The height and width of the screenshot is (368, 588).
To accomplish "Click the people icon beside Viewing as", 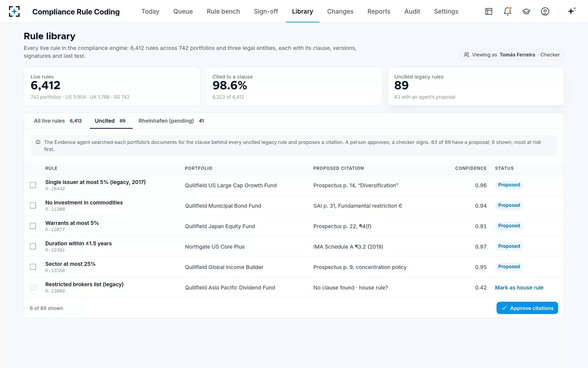I will (x=466, y=55).
